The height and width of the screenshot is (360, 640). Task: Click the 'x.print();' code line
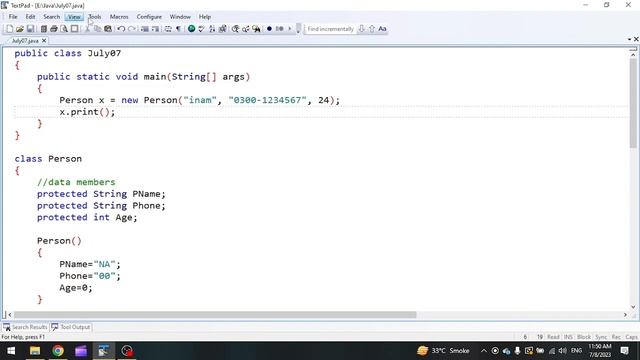click(87, 112)
